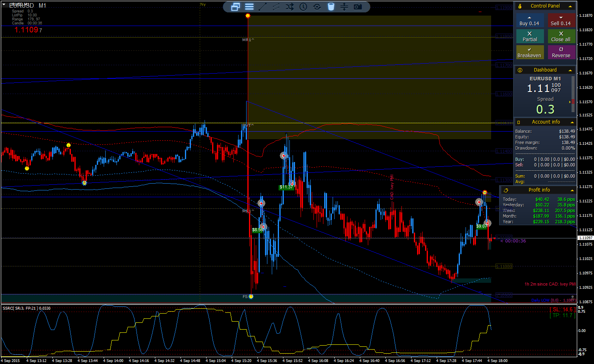Click the Spread 0.3 value in Dashboard
The image size is (594, 364).
coord(545,109)
